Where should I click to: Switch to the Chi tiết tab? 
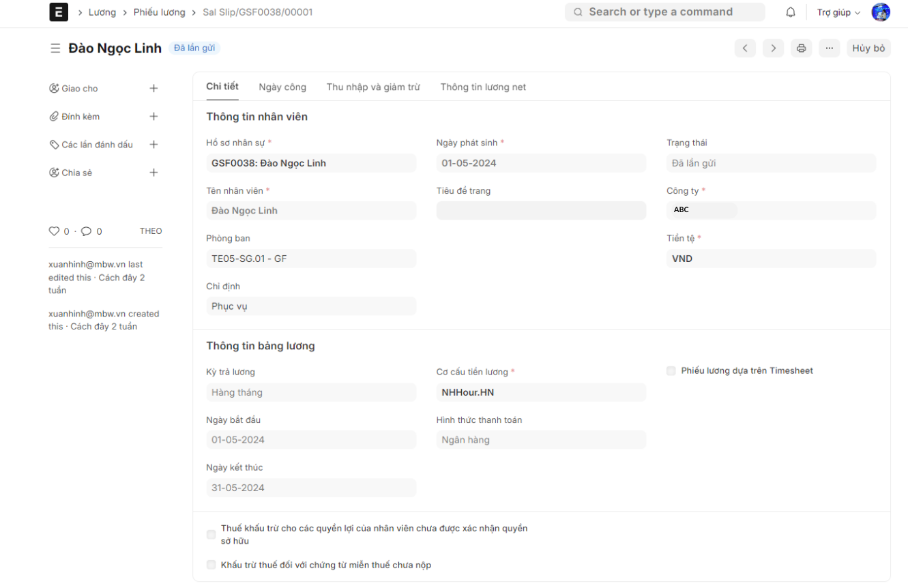tap(222, 87)
